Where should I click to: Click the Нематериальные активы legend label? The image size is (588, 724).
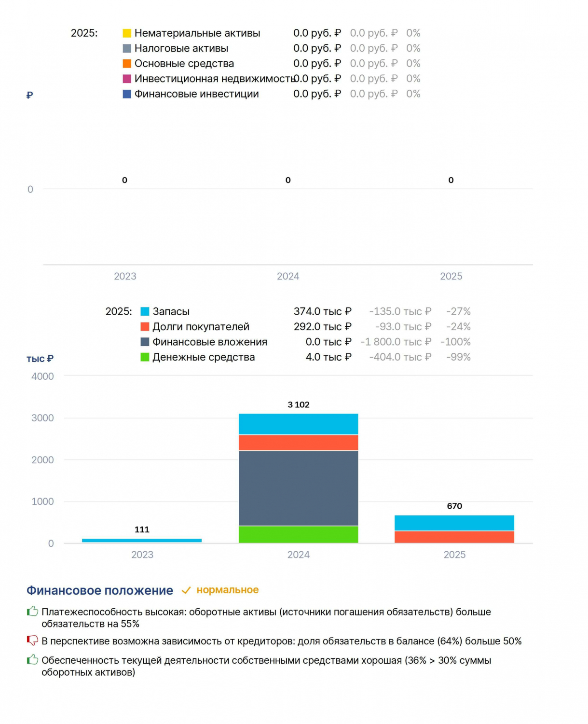coord(197,33)
